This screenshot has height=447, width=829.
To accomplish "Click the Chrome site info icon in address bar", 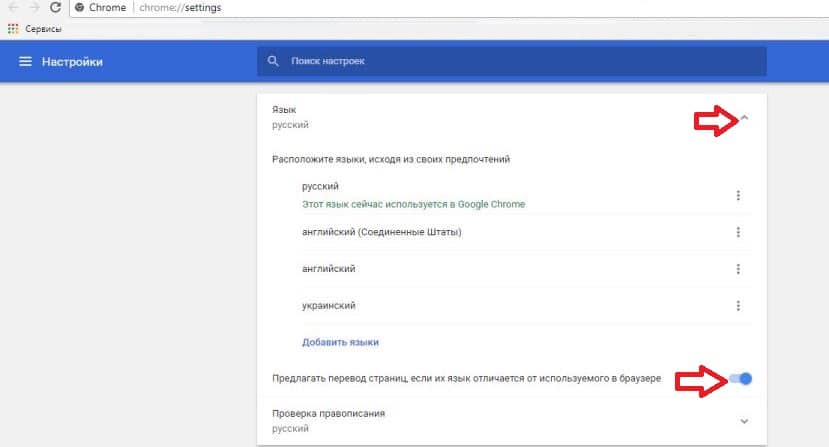I will tap(79, 7).
